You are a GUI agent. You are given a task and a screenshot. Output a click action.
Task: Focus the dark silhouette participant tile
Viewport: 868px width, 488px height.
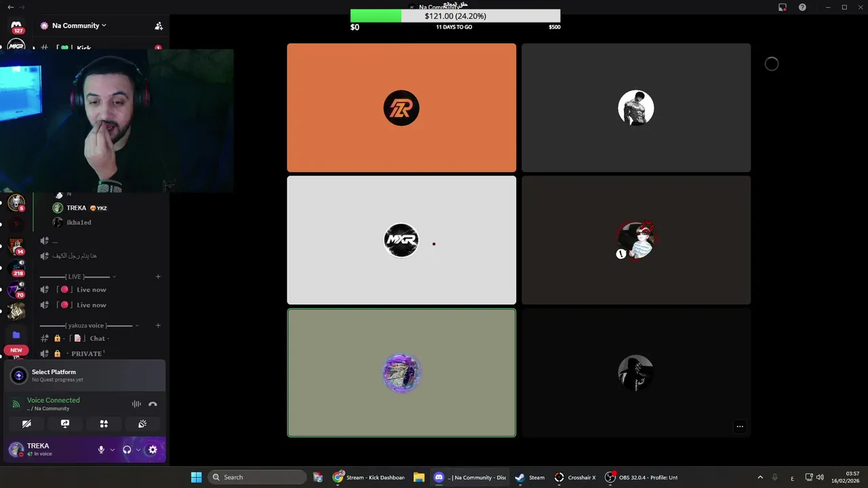636,373
